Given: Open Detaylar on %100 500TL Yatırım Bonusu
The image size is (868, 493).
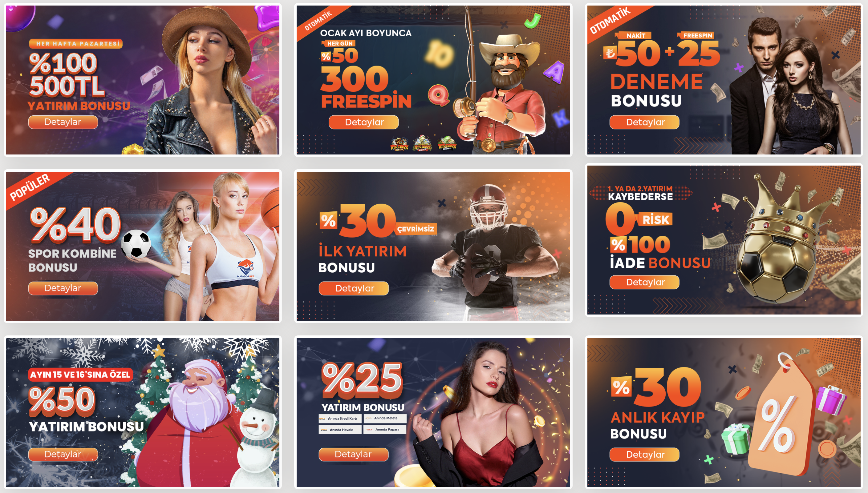Looking at the screenshot, I should (63, 122).
